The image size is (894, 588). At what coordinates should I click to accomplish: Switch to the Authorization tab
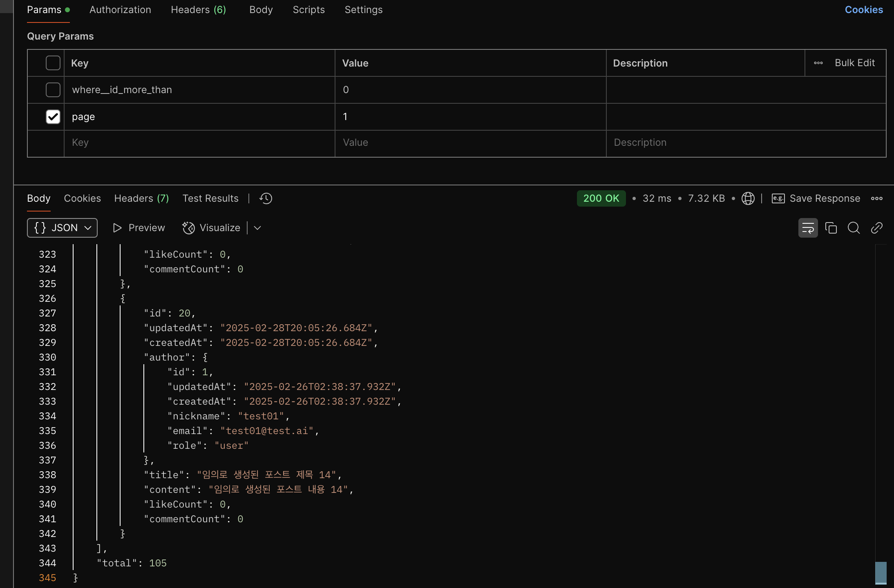click(x=120, y=10)
